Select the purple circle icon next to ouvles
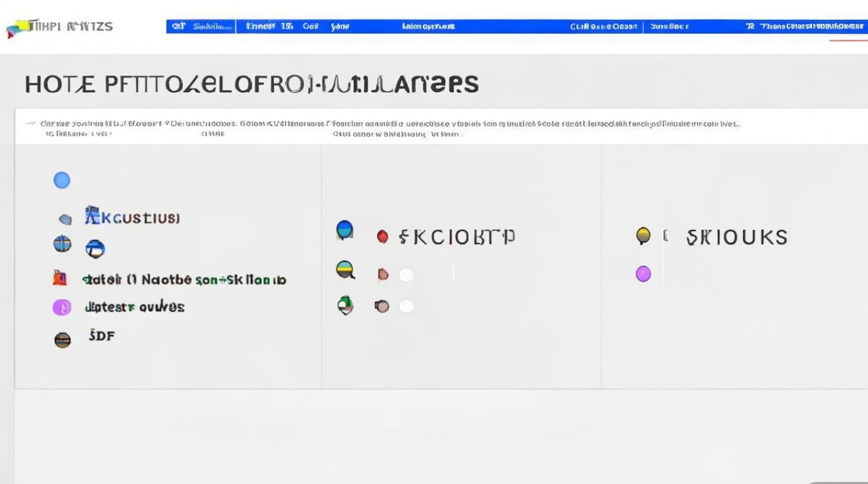Screen dimensions: 868x484 tap(61, 307)
